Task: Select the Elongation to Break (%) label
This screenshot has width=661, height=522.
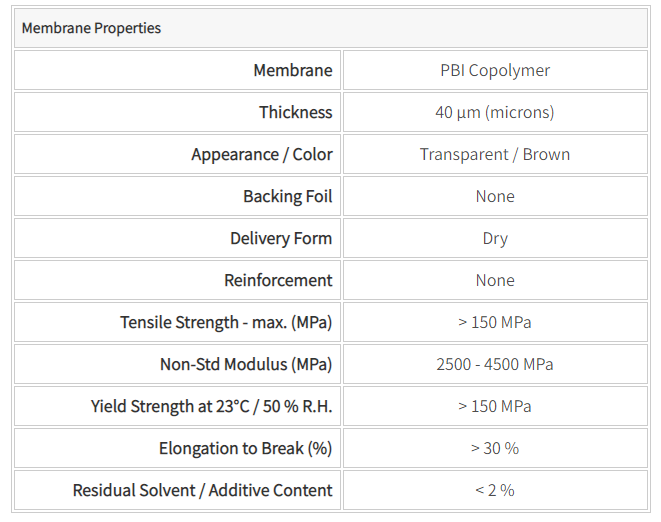Action: click(x=245, y=448)
